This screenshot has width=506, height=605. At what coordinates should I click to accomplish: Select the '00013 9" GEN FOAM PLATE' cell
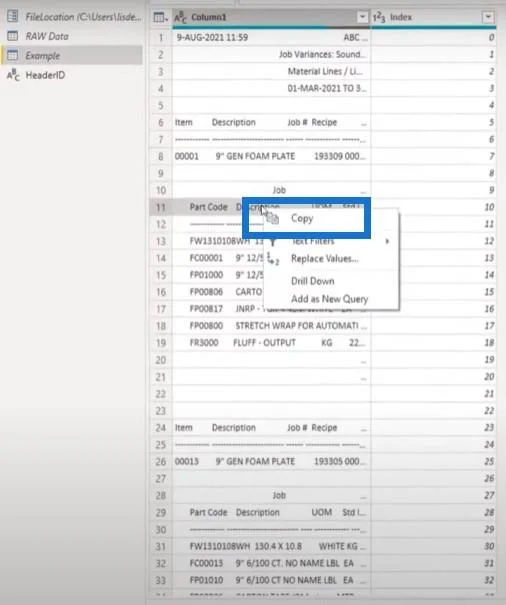[271, 462]
